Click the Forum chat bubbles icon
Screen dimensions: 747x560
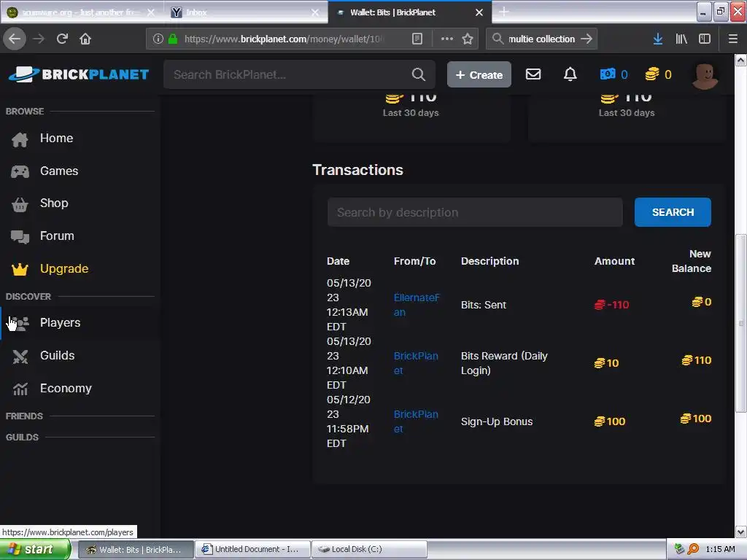click(x=20, y=237)
